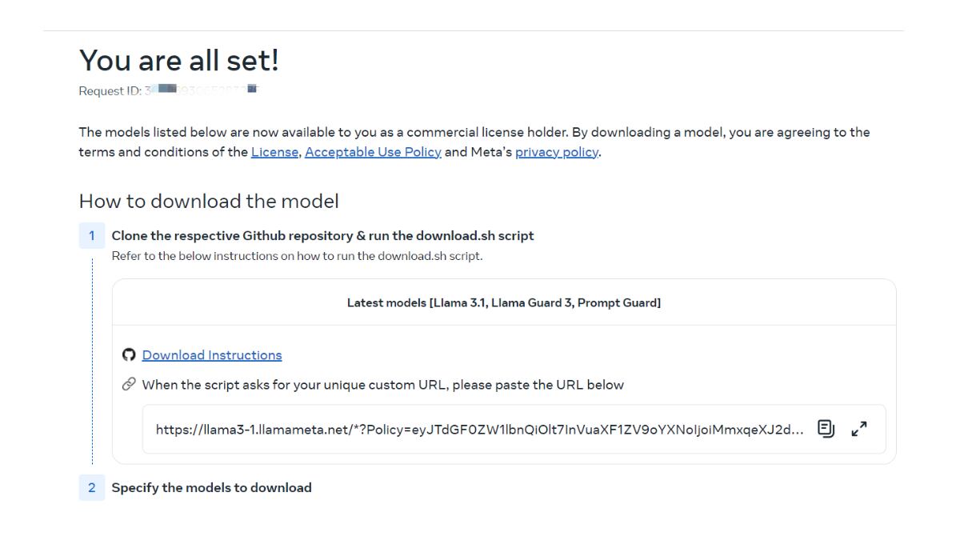Open the License link
This screenshot has height=560, width=960.
coord(274,154)
